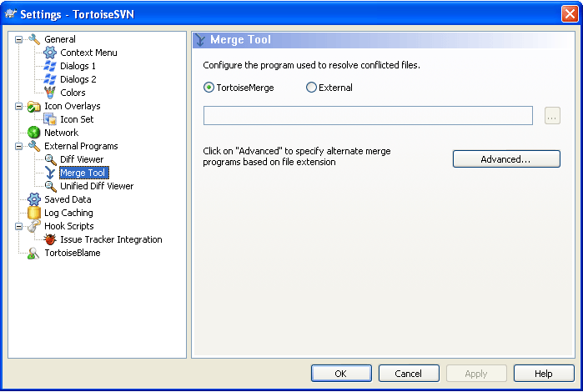Collapse the Hook Scripts tree node
Viewport: 583px width, 392px height.
coord(18,226)
